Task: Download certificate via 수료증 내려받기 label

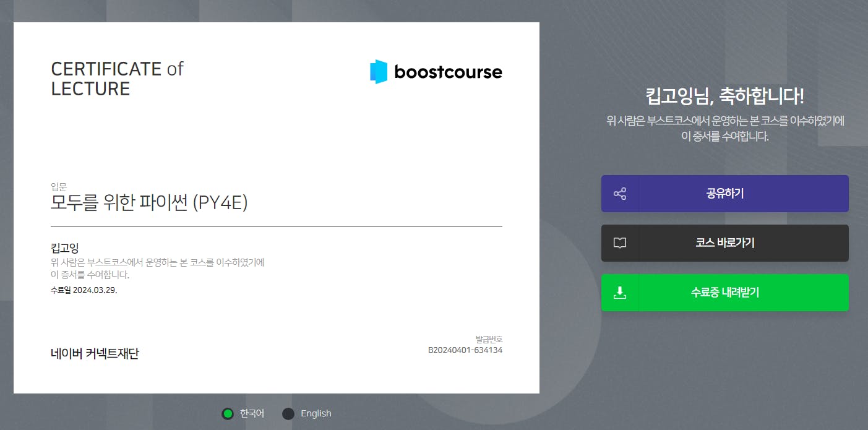Action: [x=725, y=293]
